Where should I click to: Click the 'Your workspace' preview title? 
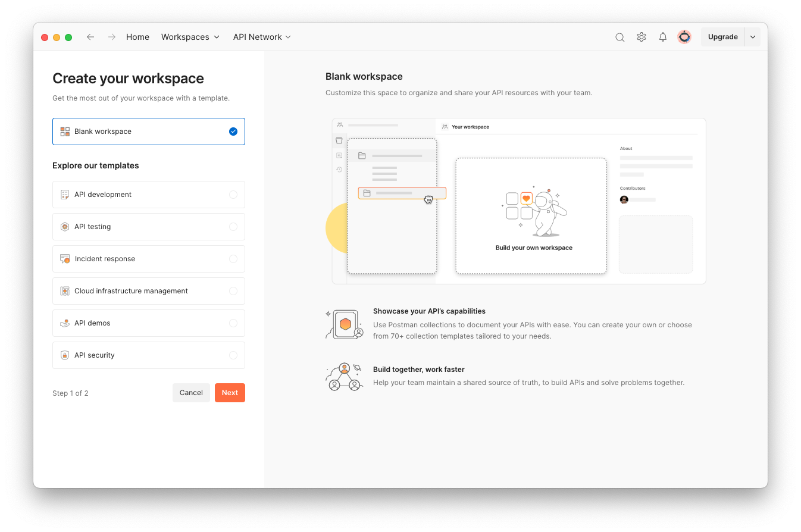pos(470,127)
